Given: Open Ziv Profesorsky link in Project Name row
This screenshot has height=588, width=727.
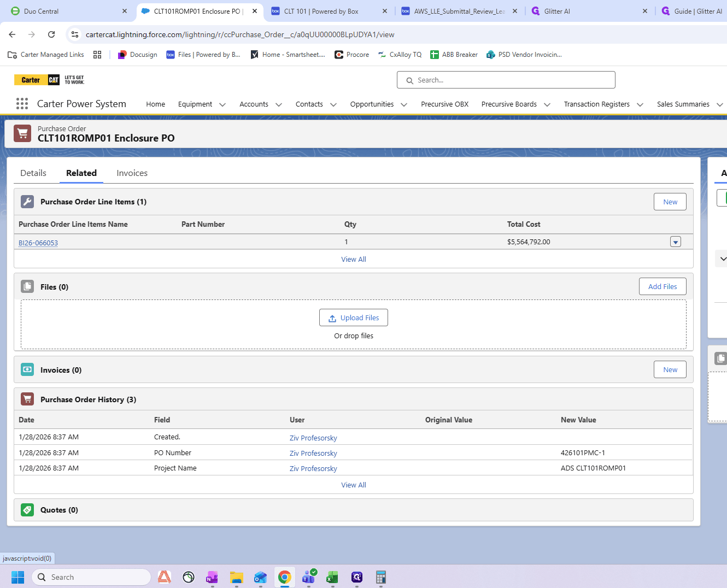Looking at the screenshot, I should coord(313,469).
